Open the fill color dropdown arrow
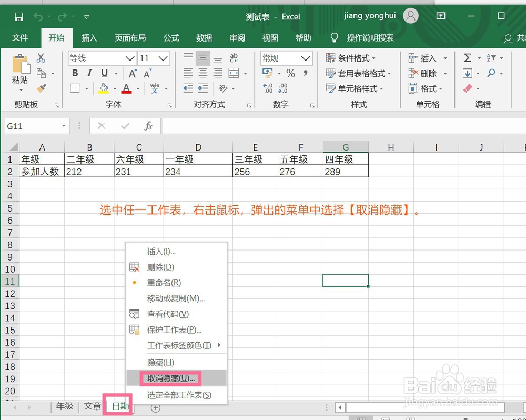The height and width of the screenshot is (420, 526). (114, 87)
